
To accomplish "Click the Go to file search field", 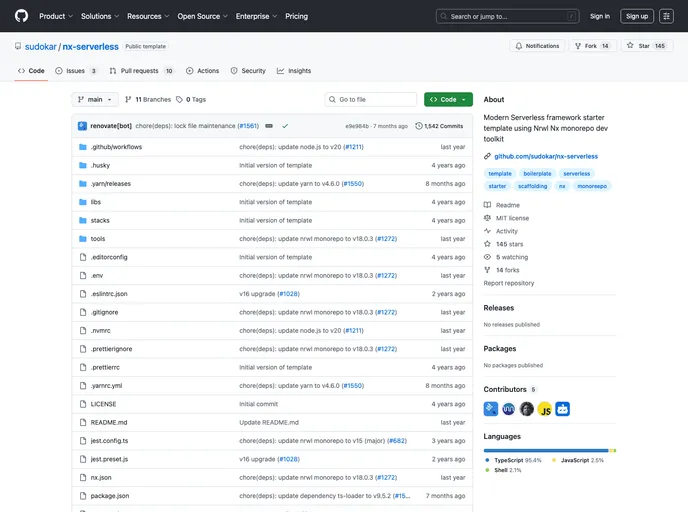I will pyautogui.click(x=371, y=100).
